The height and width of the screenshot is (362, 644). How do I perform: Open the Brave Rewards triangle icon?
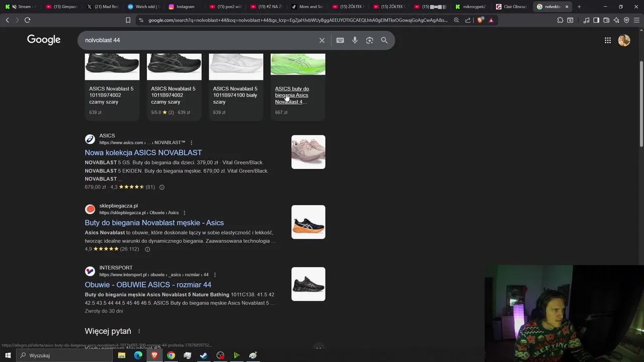pos(491,20)
